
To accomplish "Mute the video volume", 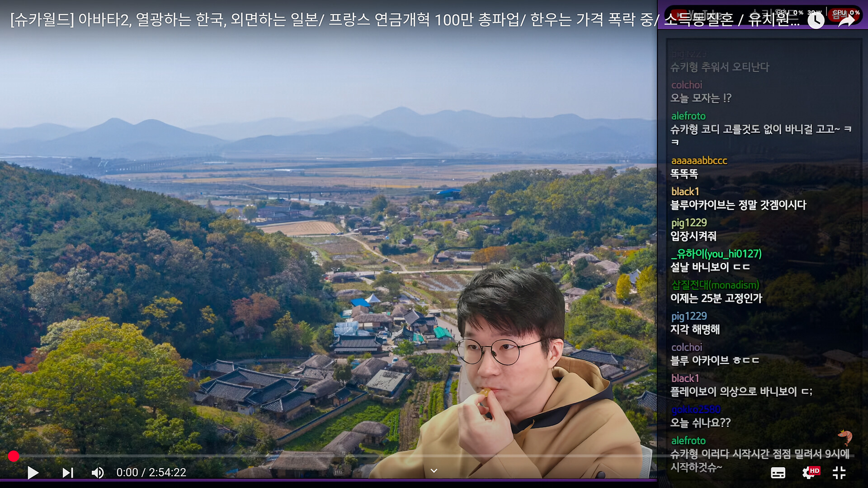I will (x=98, y=473).
